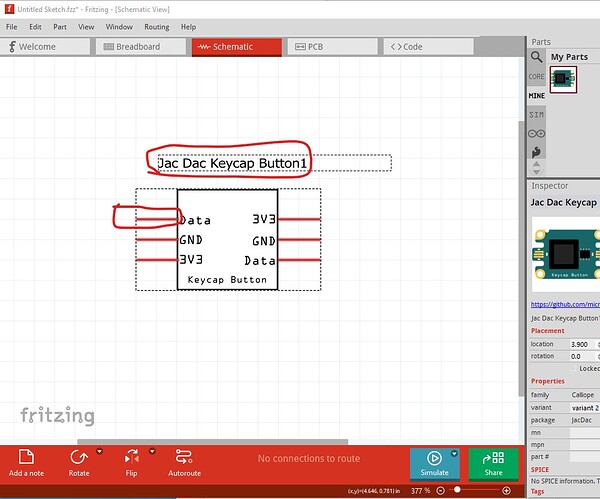The image size is (600, 499).
Task: Click the left Data pin line
Action: click(x=157, y=219)
